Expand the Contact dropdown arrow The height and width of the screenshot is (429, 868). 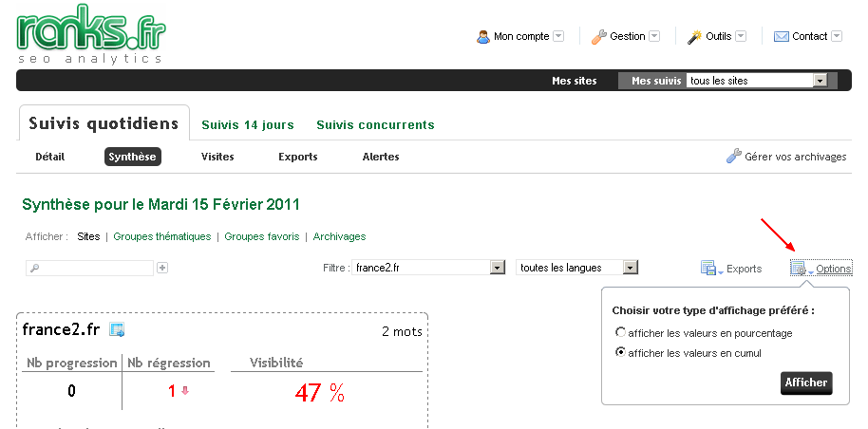point(837,36)
